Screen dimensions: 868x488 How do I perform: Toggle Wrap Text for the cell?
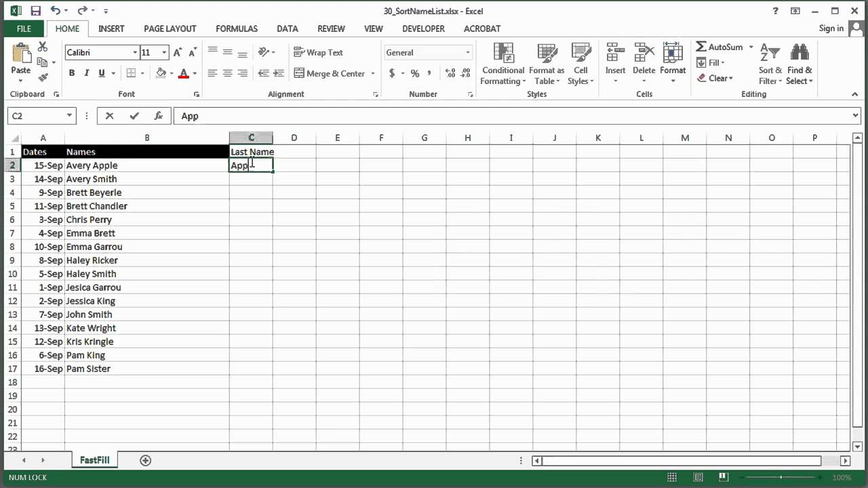(x=319, y=52)
